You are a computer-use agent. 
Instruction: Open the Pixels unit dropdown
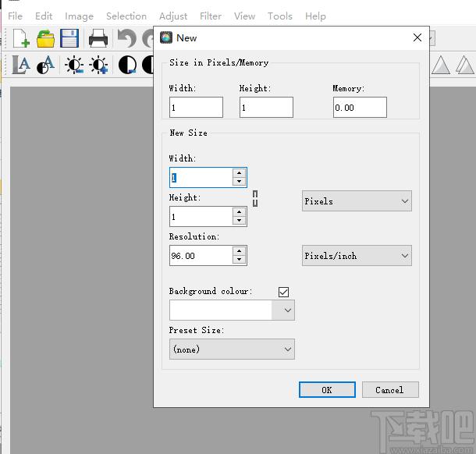[357, 201]
